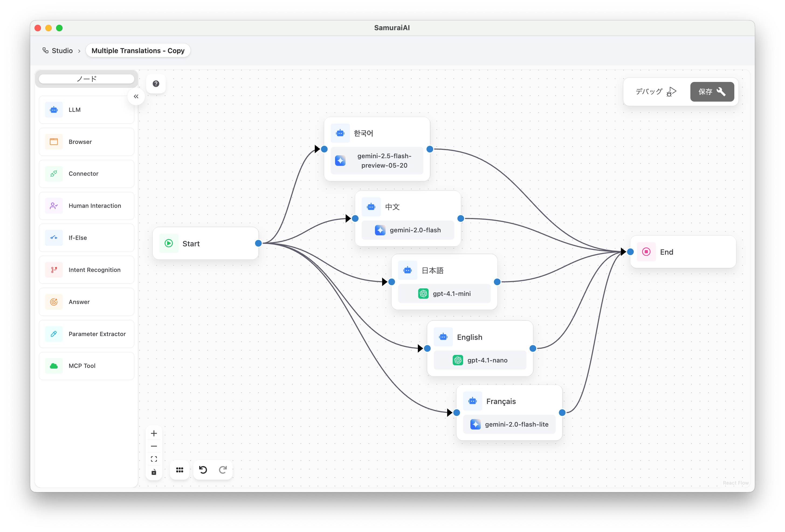Select the ノード tab in sidebar
The width and height of the screenshot is (785, 532).
tap(87, 79)
